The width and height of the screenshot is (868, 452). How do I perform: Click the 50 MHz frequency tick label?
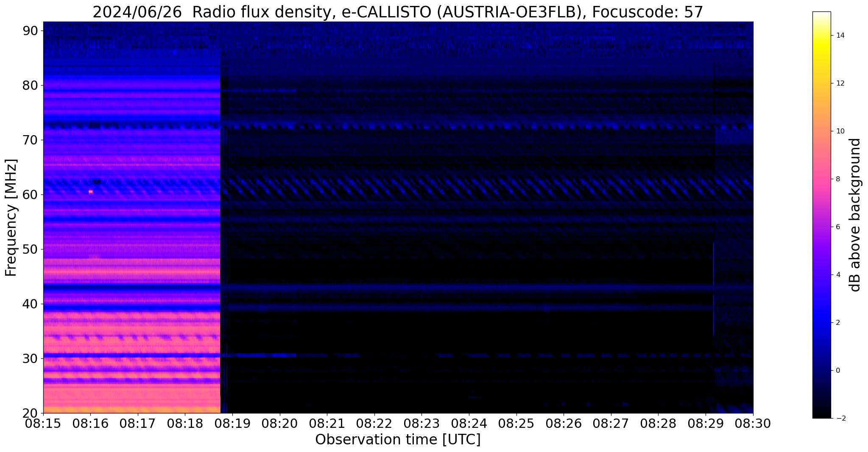point(30,249)
